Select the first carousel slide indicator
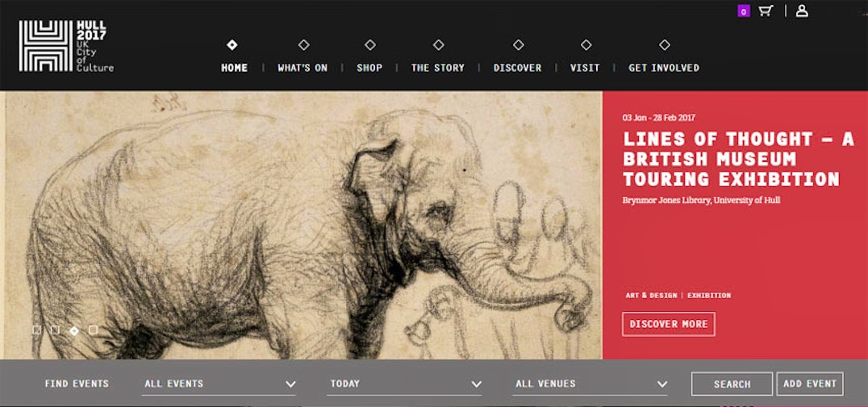 tap(36, 330)
